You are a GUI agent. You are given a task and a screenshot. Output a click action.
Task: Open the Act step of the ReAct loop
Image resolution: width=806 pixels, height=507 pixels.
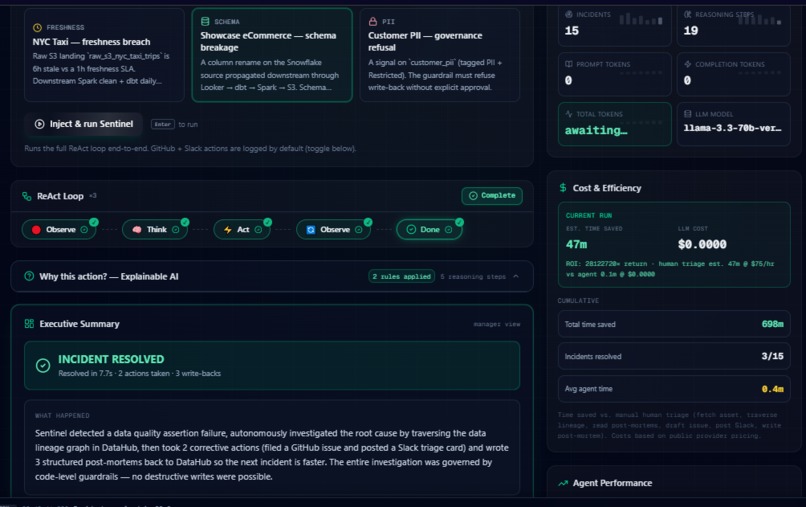pos(243,230)
